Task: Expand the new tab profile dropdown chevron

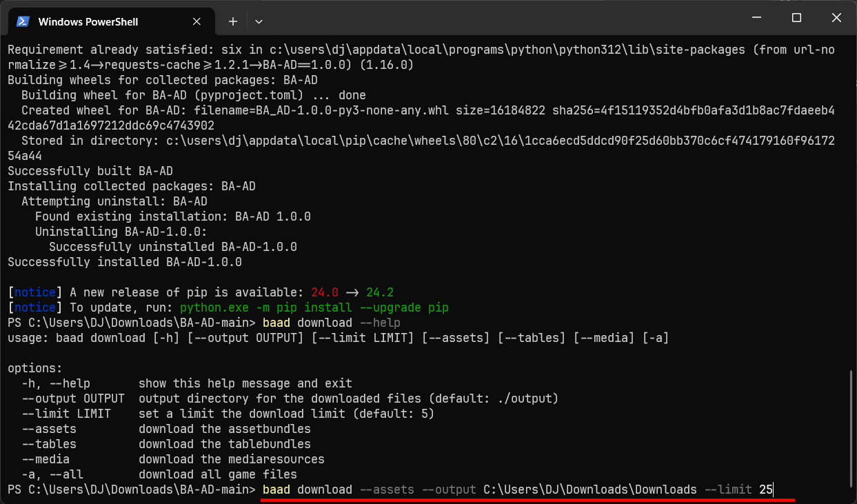Action: point(259,21)
